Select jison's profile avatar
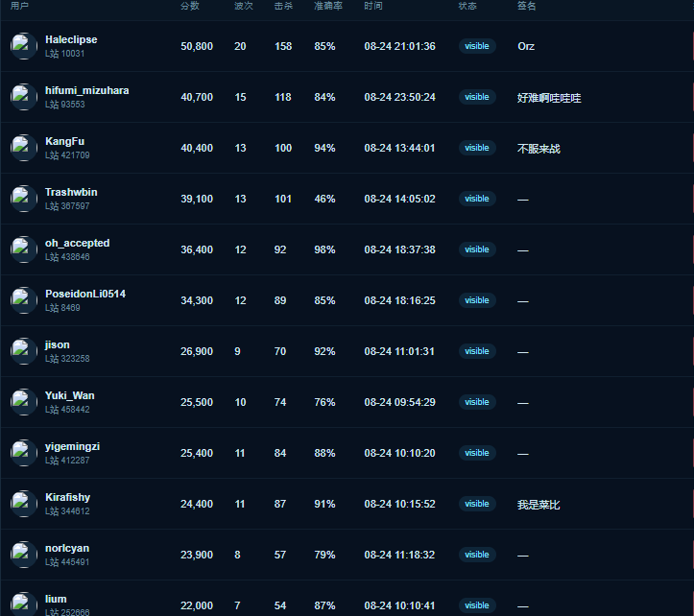This screenshot has height=616, width=694. click(x=24, y=351)
